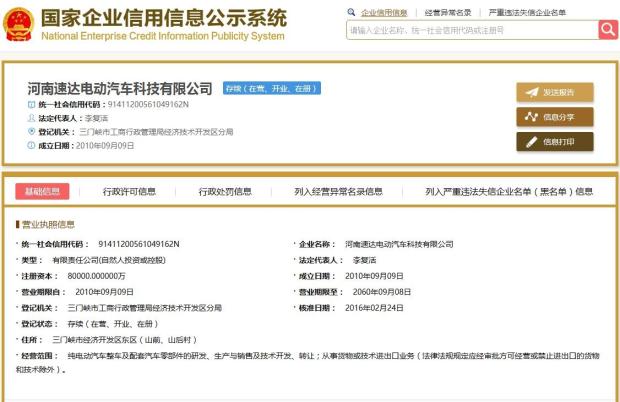Click the icon beside 统一社会信用代码
Viewport: 620px width, 402px height.
[31, 104]
